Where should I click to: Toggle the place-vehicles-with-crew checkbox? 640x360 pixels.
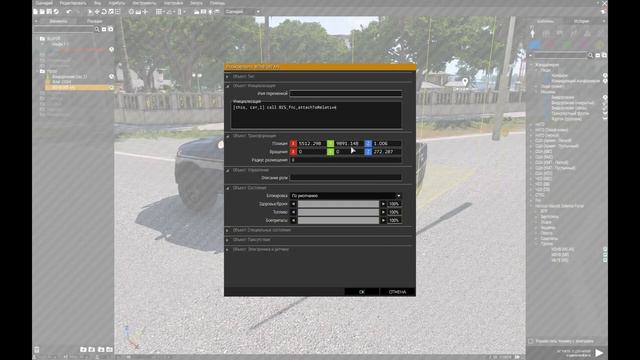531,341
